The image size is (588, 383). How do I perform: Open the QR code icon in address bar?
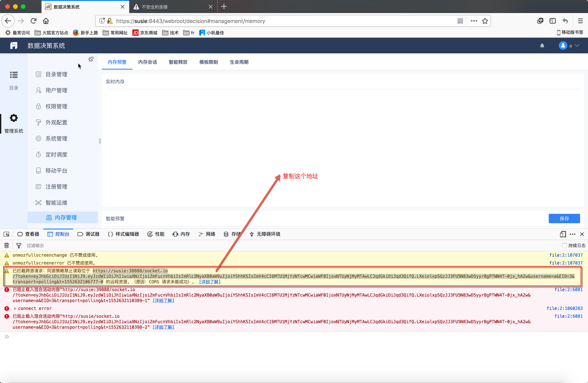[460, 21]
